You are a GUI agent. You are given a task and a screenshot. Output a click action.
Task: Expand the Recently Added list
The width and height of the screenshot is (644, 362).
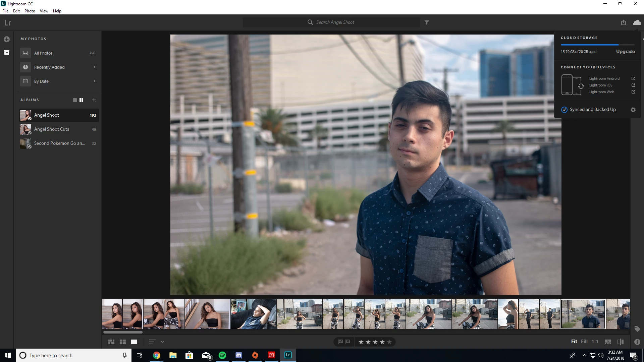point(94,67)
